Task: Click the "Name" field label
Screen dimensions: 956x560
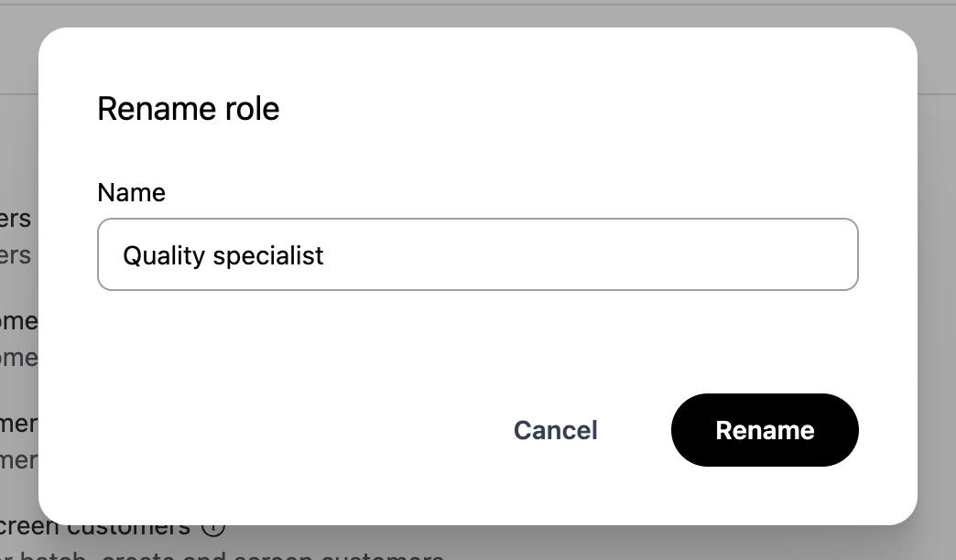Action: 131,192
